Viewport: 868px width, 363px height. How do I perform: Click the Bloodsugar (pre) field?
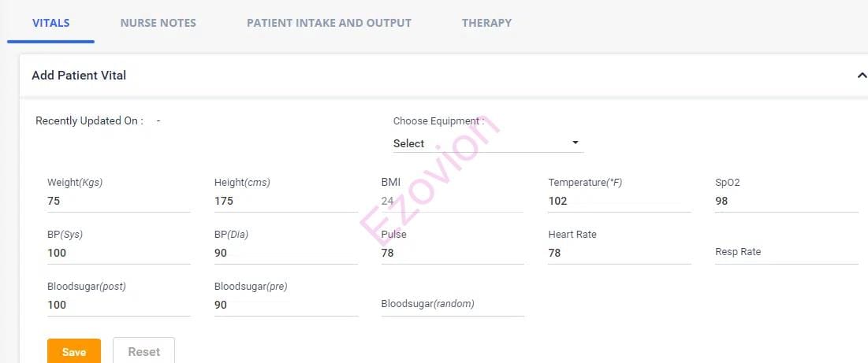[x=285, y=305]
